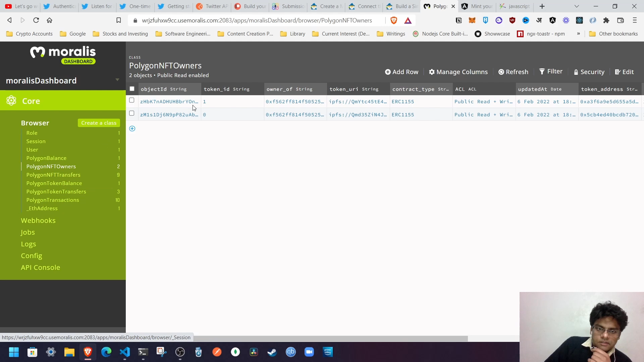This screenshot has width=644, height=362.
Task: Switch to the Mint your tab
Action: pyautogui.click(x=478, y=6)
